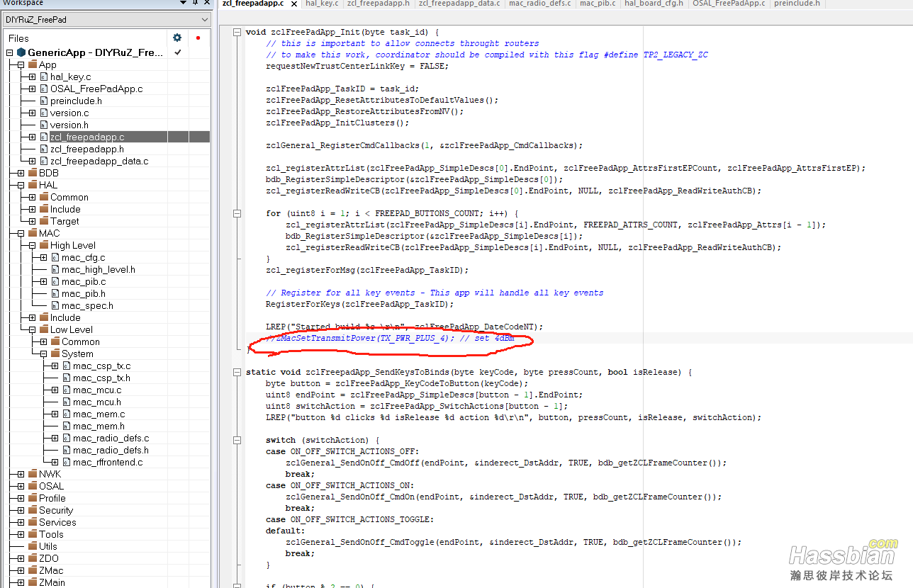
Task: Click the folder icon of Low Level
Action: (44, 329)
